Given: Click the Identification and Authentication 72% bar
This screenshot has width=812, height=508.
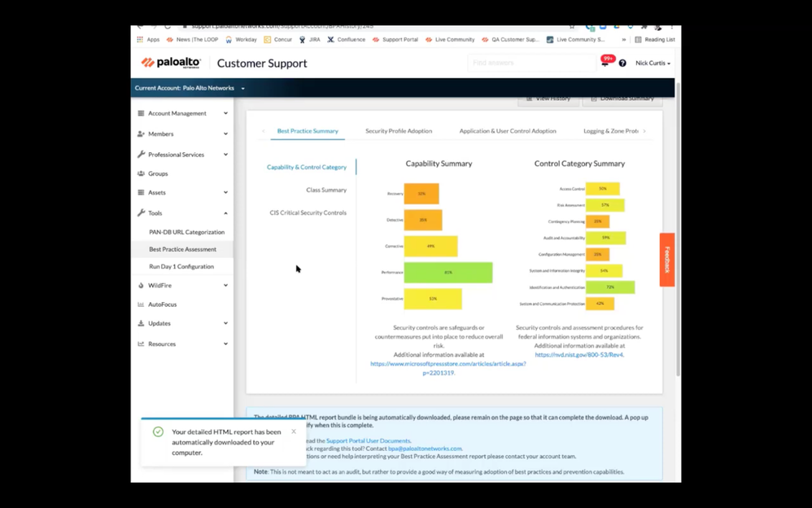Looking at the screenshot, I should [x=610, y=287].
